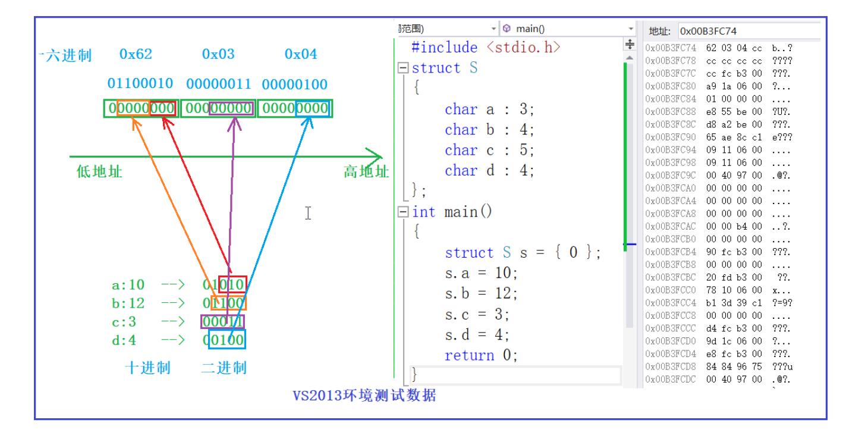Click binary value 00000100 in diagram
Screen dimensions: 868x445
295,83
